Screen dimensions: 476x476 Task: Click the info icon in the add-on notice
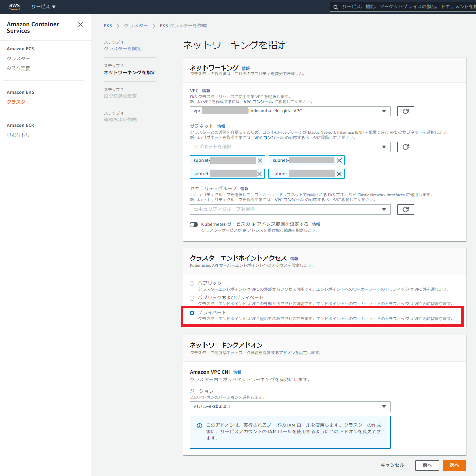[x=199, y=426]
